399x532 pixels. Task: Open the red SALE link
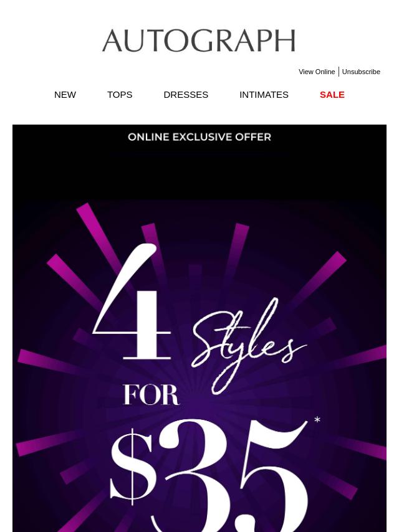coord(332,95)
